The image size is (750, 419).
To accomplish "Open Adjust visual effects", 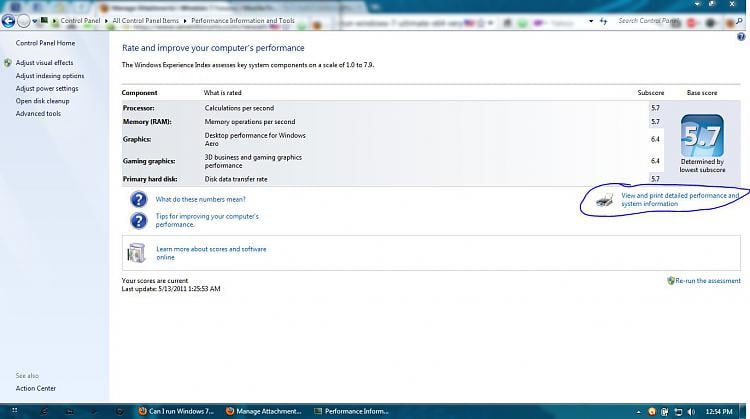I will 44,63.
